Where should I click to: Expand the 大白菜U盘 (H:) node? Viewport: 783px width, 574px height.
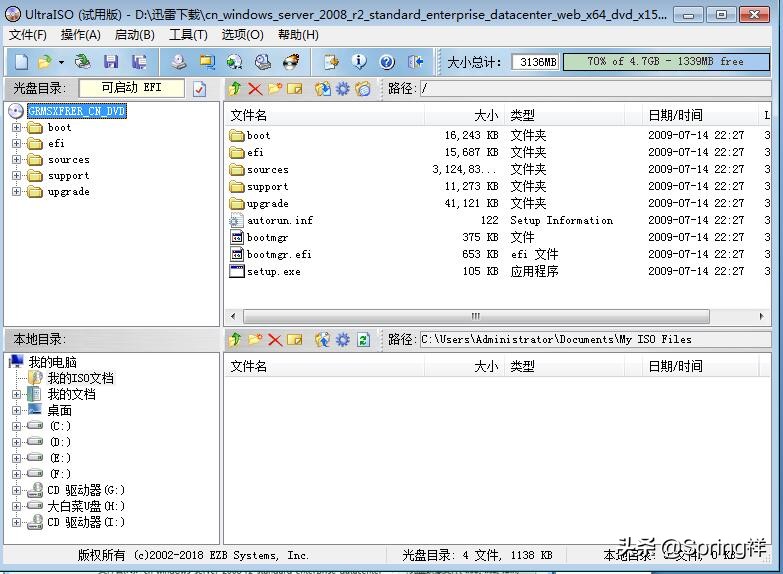tap(16, 506)
